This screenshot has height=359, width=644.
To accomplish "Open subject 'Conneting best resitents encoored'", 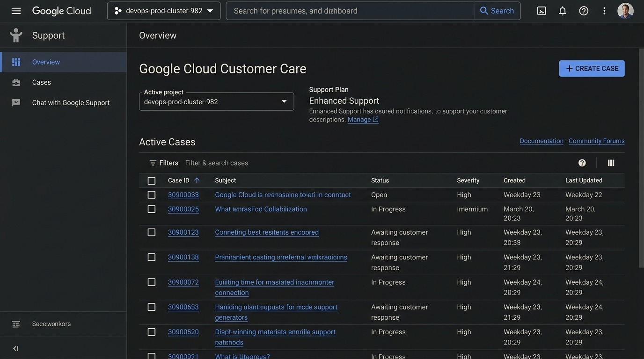I will click(267, 232).
